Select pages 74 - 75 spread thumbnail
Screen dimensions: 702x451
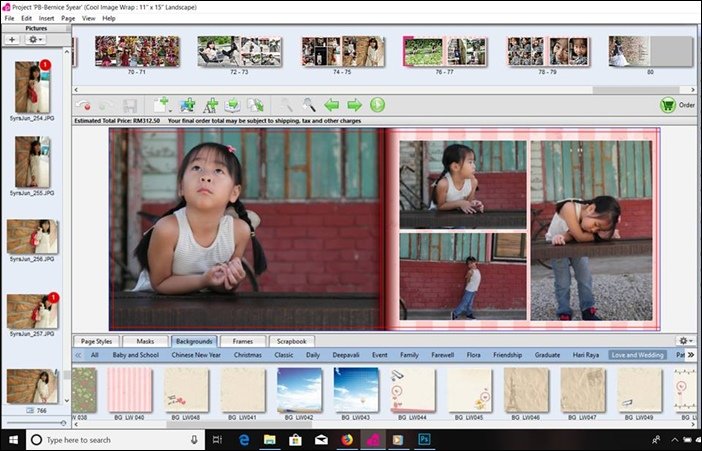point(343,52)
